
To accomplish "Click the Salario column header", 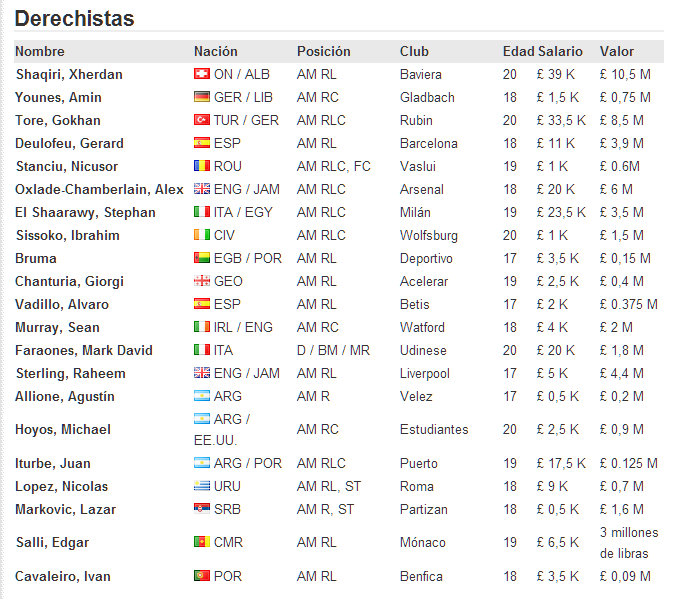I will point(560,51).
